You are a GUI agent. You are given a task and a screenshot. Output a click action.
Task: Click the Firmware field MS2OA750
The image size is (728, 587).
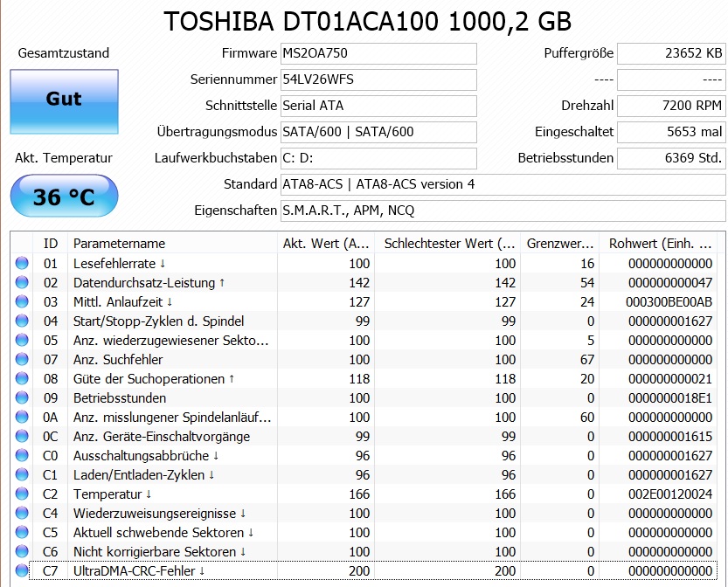[378, 53]
